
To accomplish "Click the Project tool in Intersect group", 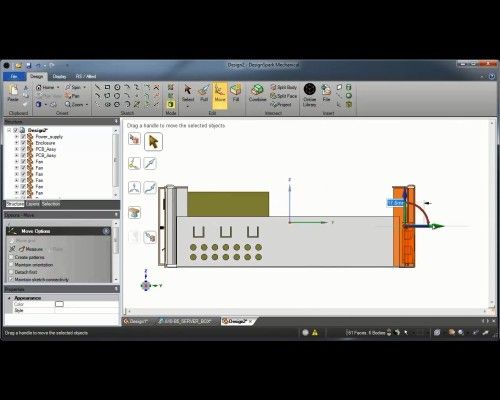I will point(281,105).
